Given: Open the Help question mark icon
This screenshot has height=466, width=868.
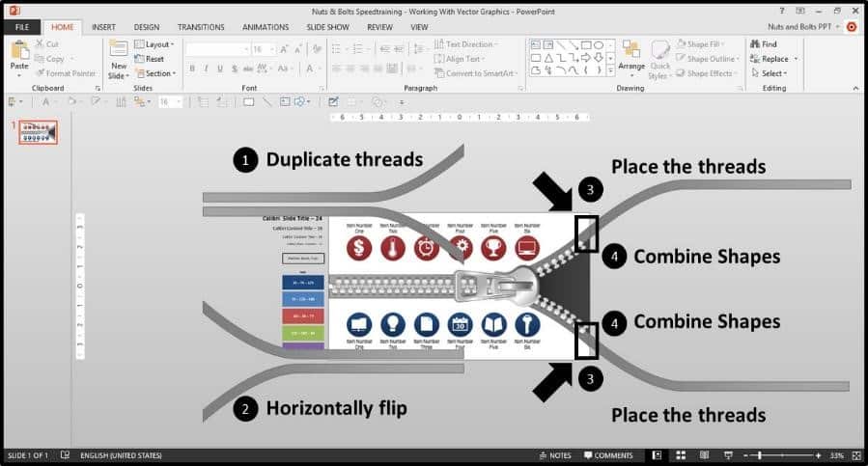Looking at the screenshot, I should coord(782,11).
